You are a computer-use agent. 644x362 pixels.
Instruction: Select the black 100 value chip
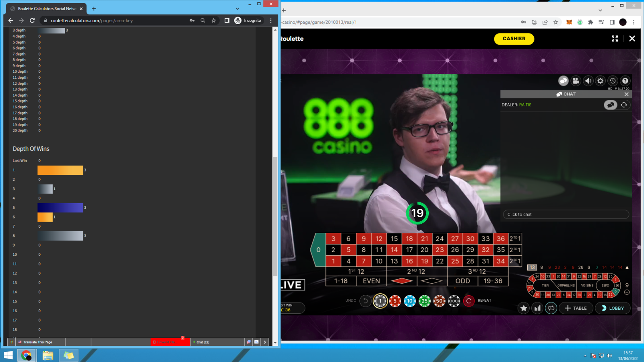pyautogui.click(x=454, y=301)
